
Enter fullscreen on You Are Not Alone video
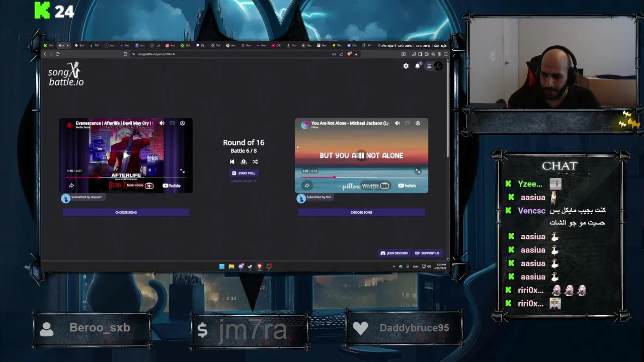pos(418,171)
